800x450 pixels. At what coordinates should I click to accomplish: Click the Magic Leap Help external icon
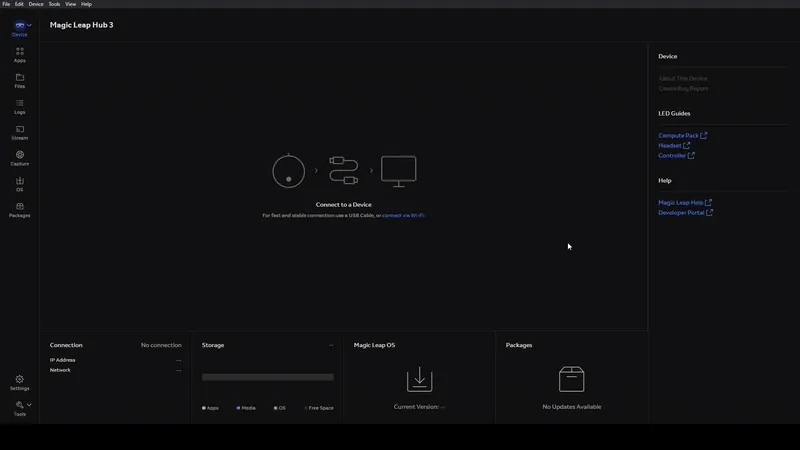pyautogui.click(x=708, y=203)
